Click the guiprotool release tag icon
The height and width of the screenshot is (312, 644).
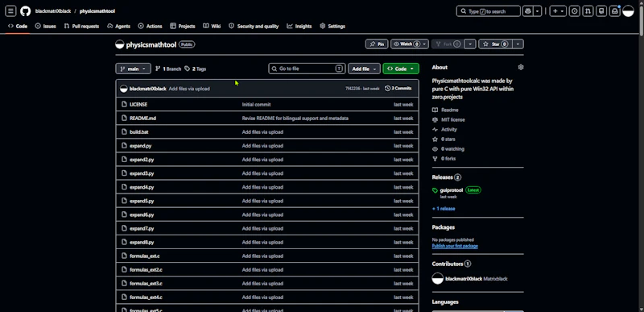click(x=436, y=190)
